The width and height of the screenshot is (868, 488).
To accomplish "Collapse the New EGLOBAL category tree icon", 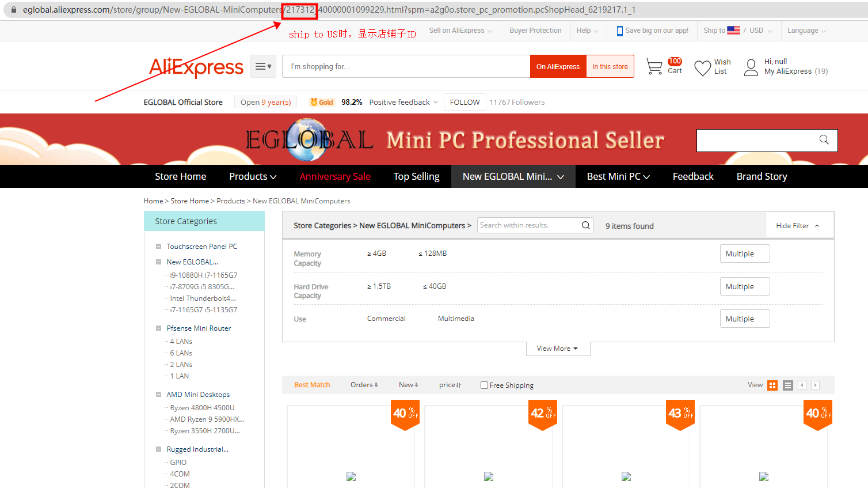I will [158, 262].
